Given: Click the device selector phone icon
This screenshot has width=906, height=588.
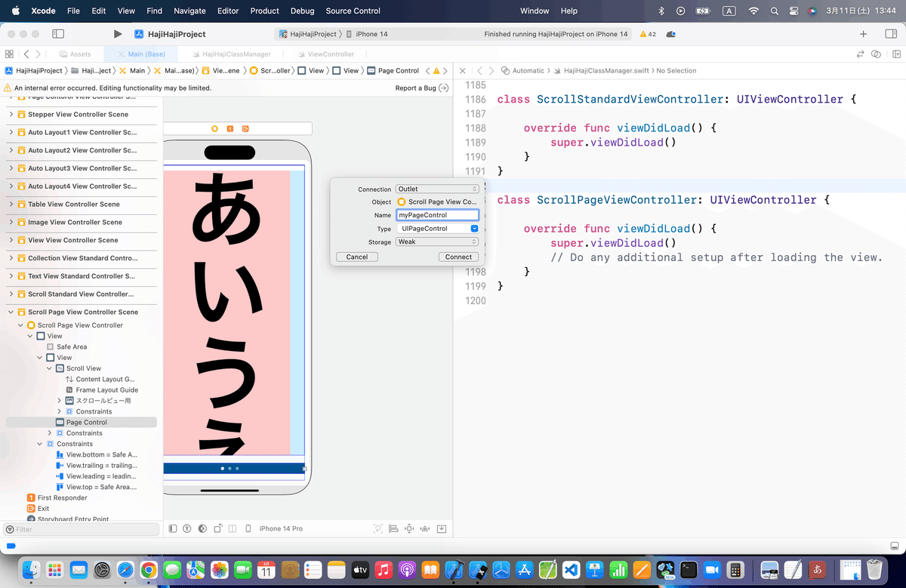Looking at the screenshot, I should tap(248, 528).
